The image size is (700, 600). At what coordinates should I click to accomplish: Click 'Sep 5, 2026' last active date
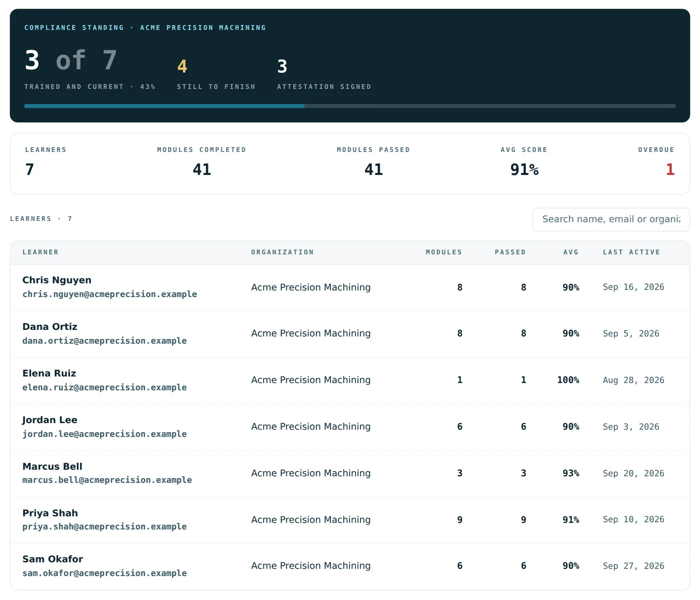click(x=631, y=333)
